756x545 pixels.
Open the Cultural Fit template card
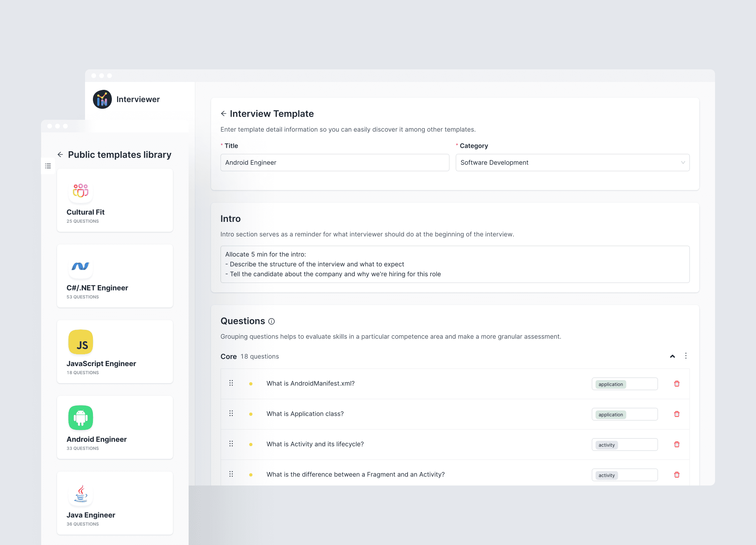[115, 200]
